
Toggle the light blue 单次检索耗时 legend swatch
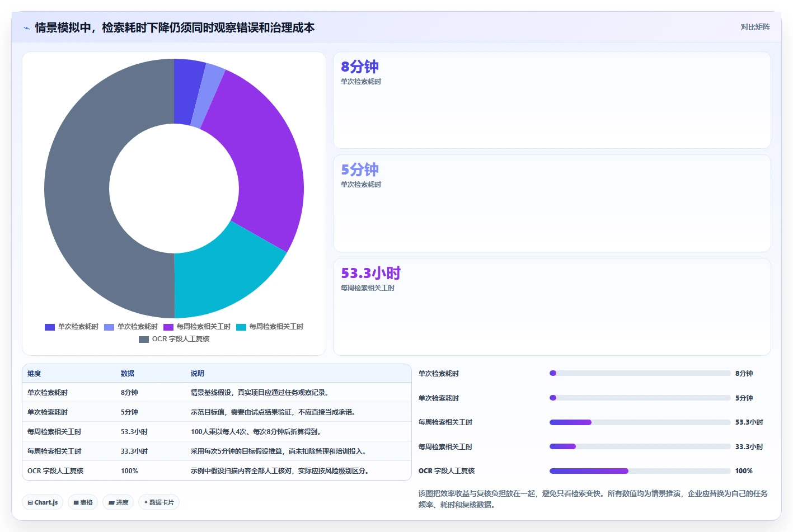point(109,327)
